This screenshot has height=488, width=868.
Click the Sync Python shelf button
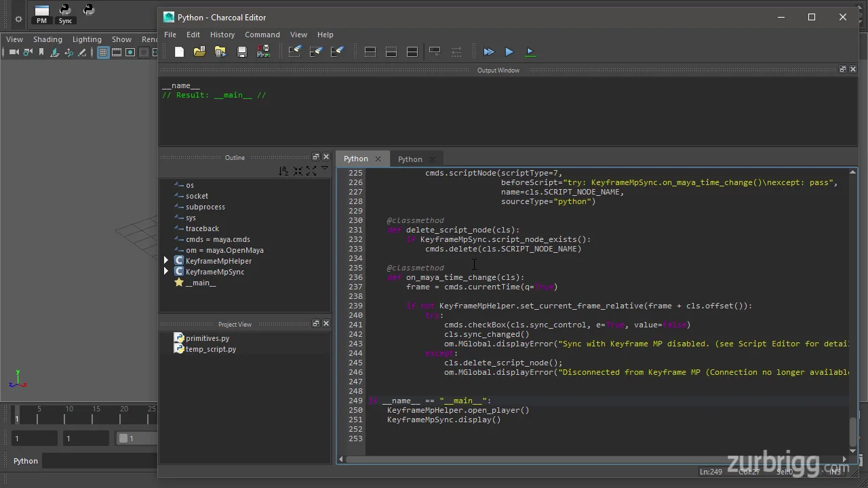(65, 14)
